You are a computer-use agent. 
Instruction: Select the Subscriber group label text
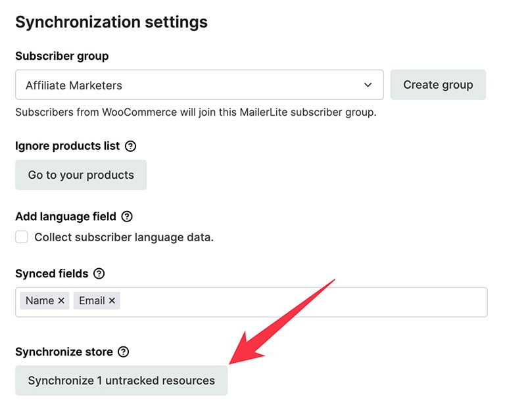point(62,56)
